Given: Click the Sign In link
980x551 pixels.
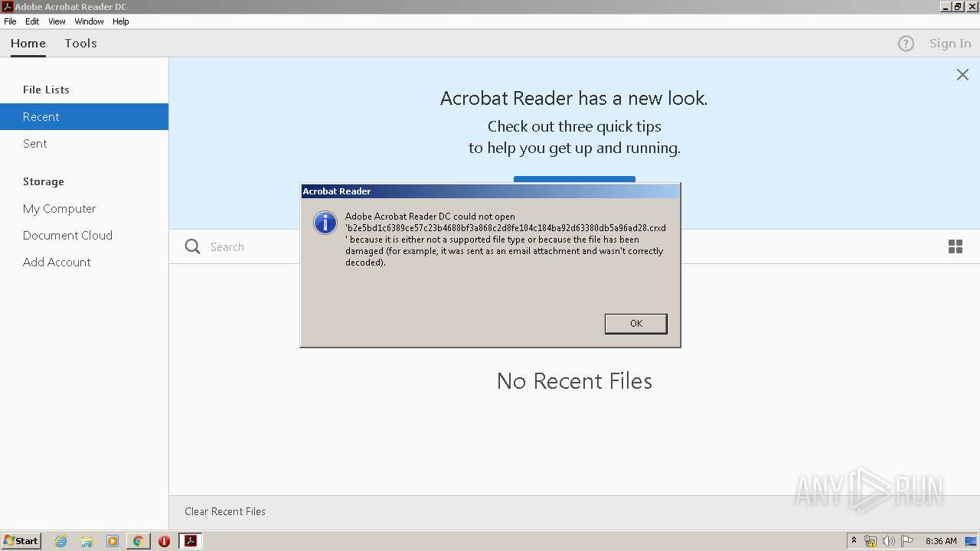Looking at the screenshot, I should point(950,44).
